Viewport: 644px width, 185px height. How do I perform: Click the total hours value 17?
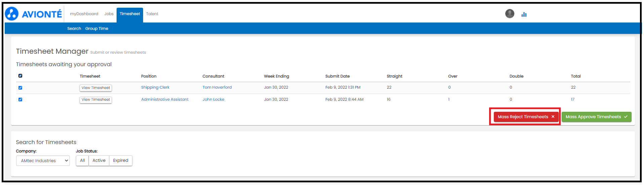pos(573,99)
